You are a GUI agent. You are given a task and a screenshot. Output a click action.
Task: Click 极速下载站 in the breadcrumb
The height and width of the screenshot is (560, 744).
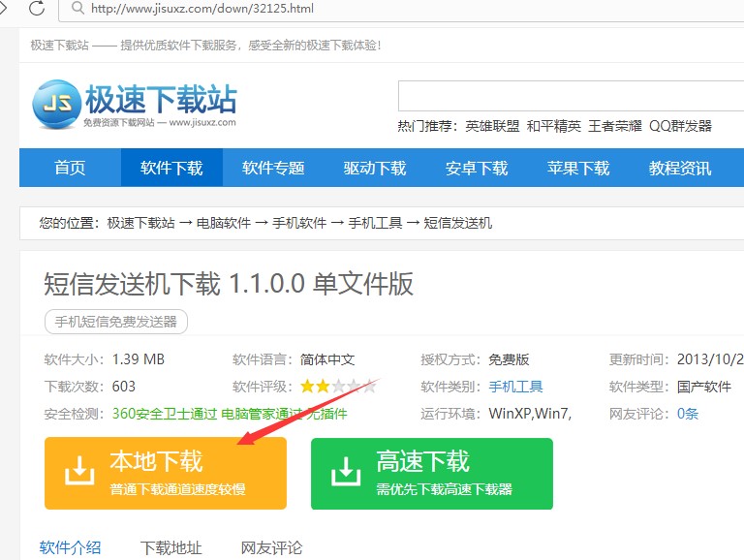pos(140,223)
